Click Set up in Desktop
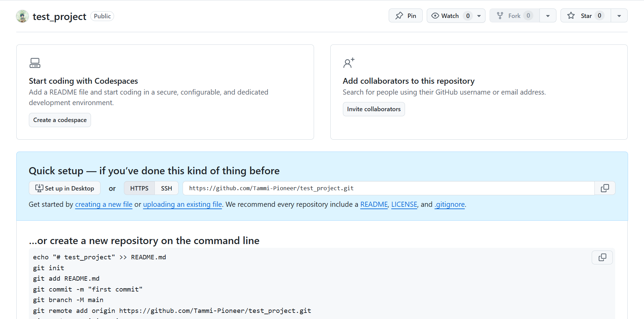The image size is (644, 319). tap(65, 188)
